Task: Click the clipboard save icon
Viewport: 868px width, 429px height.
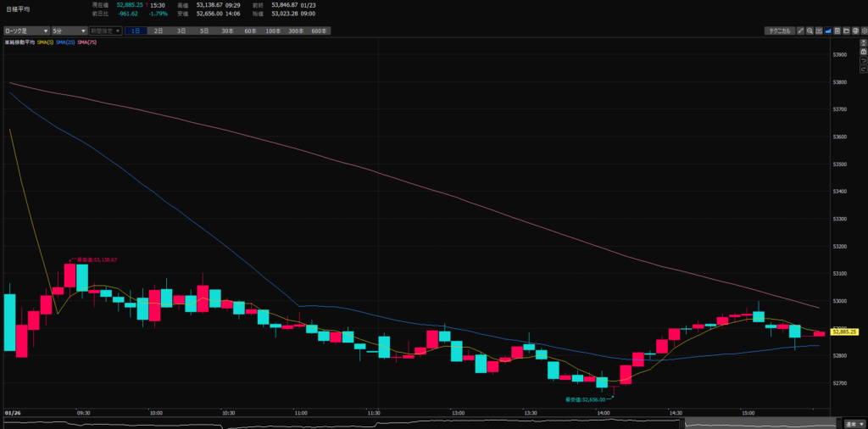Action: [x=836, y=31]
